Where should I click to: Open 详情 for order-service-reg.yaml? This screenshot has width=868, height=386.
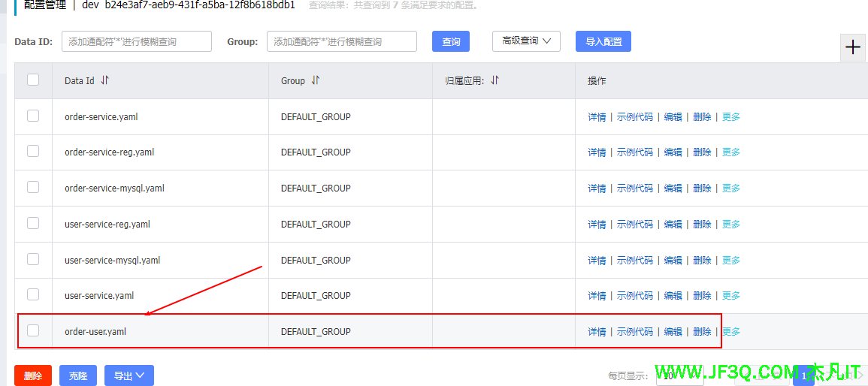pos(597,152)
